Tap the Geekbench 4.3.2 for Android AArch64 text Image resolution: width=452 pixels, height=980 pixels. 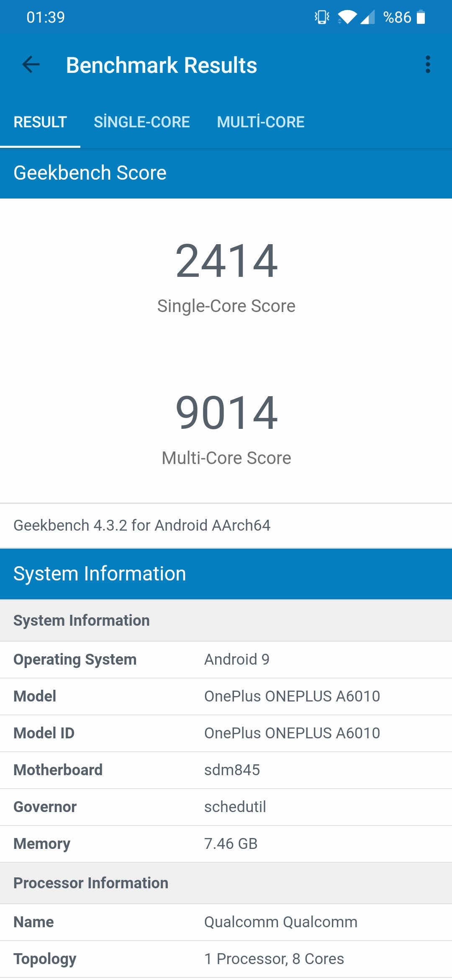click(142, 525)
